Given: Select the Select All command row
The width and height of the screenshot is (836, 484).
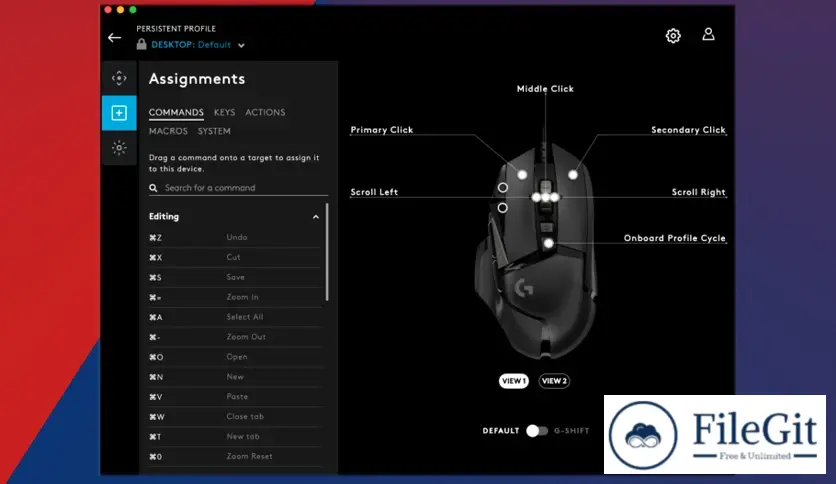Looking at the screenshot, I should click(236, 317).
